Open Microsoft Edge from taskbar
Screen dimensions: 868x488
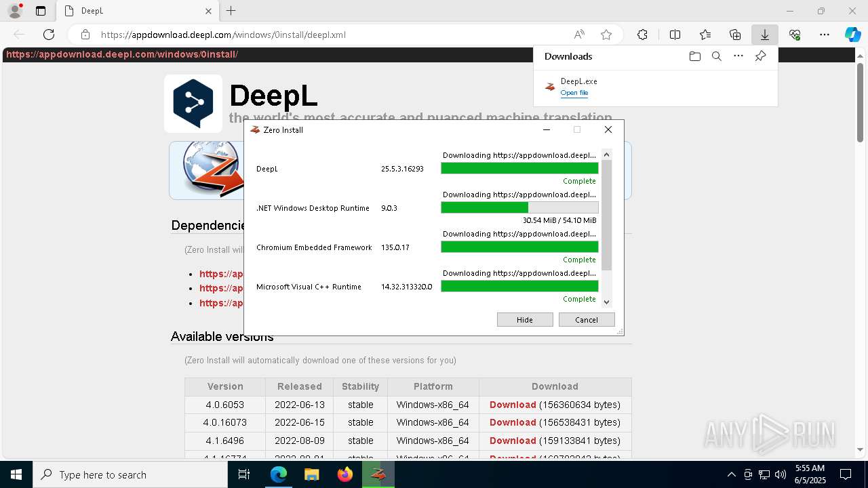[279, 474]
